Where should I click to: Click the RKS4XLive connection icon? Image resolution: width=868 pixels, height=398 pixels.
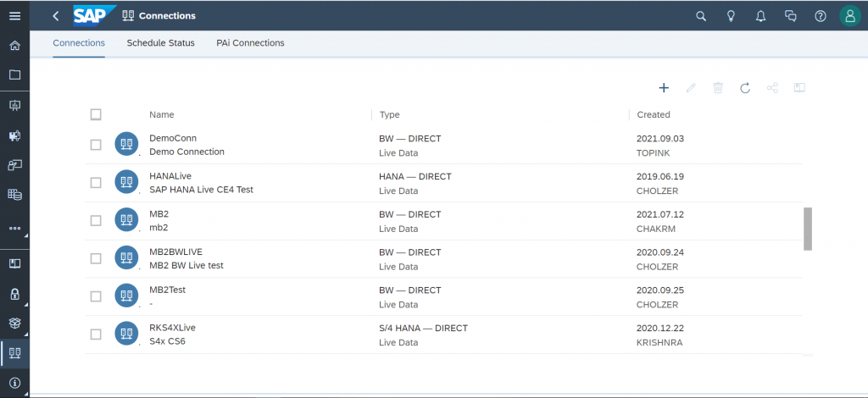pos(126,334)
